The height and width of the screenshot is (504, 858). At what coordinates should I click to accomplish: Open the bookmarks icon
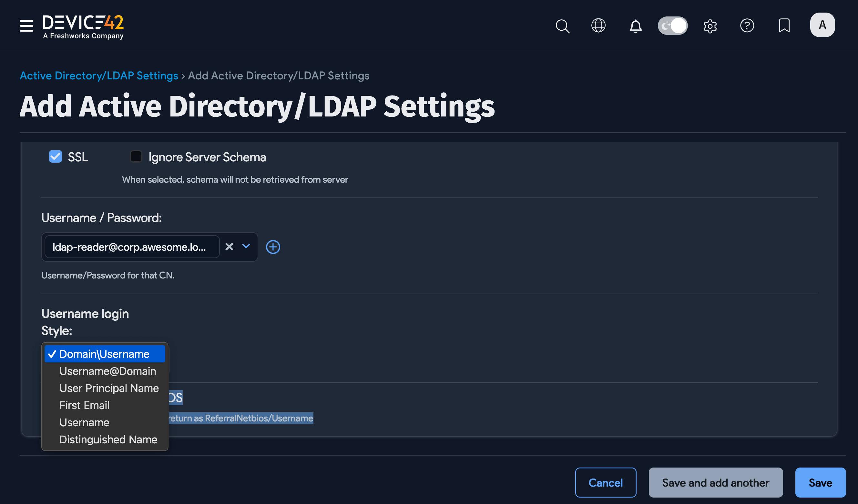point(784,25)
